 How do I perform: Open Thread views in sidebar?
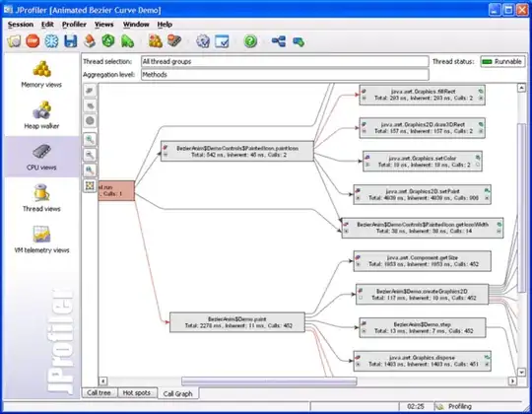(41, 198)
